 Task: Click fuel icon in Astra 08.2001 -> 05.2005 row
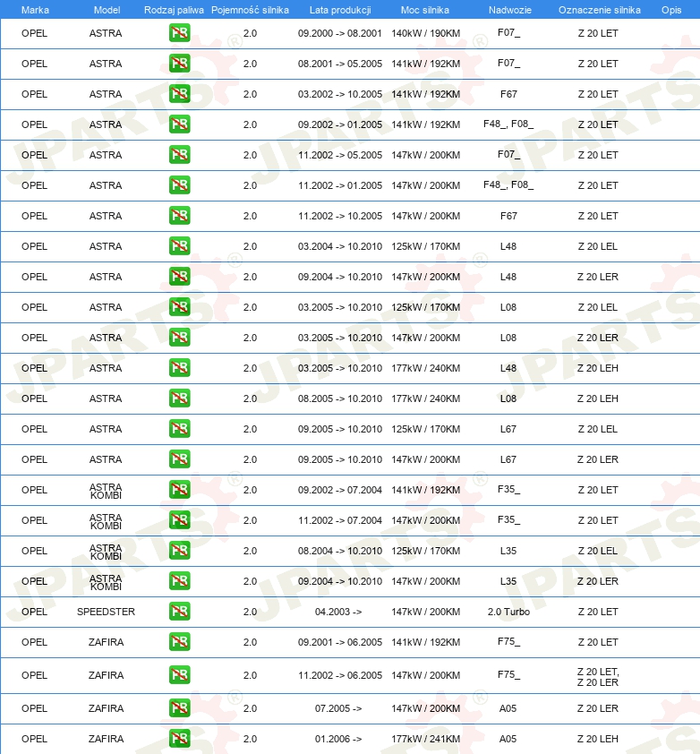coord(179,64)
